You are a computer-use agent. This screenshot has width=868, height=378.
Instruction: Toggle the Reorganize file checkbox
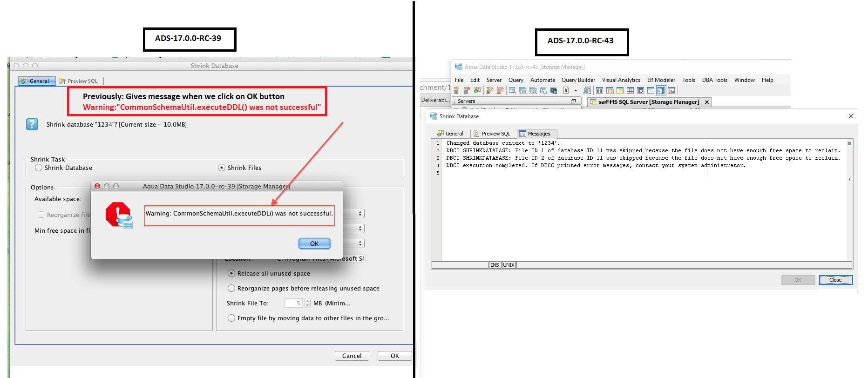[x=41, y=215]
